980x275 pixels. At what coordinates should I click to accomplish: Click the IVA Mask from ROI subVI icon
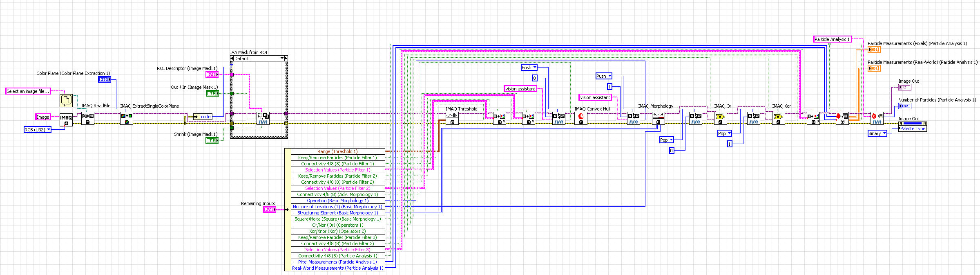(x=263, y=119)
